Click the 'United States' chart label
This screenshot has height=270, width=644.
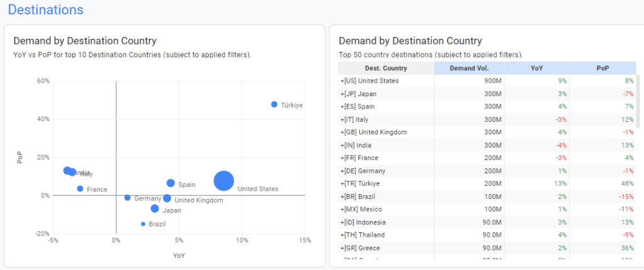(x=258, y=189)
